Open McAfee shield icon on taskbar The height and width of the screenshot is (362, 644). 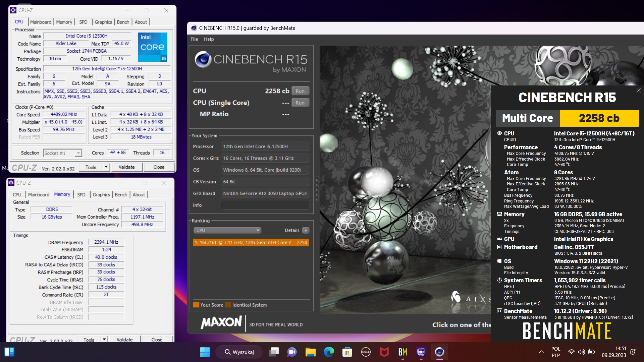point(384,352)
